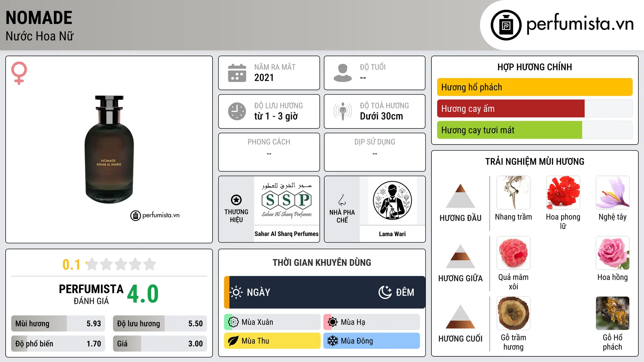Screen dimensions: 644x362
Task: Click the Hương cuối pyramid icon
Action: (x=461, y=316)
